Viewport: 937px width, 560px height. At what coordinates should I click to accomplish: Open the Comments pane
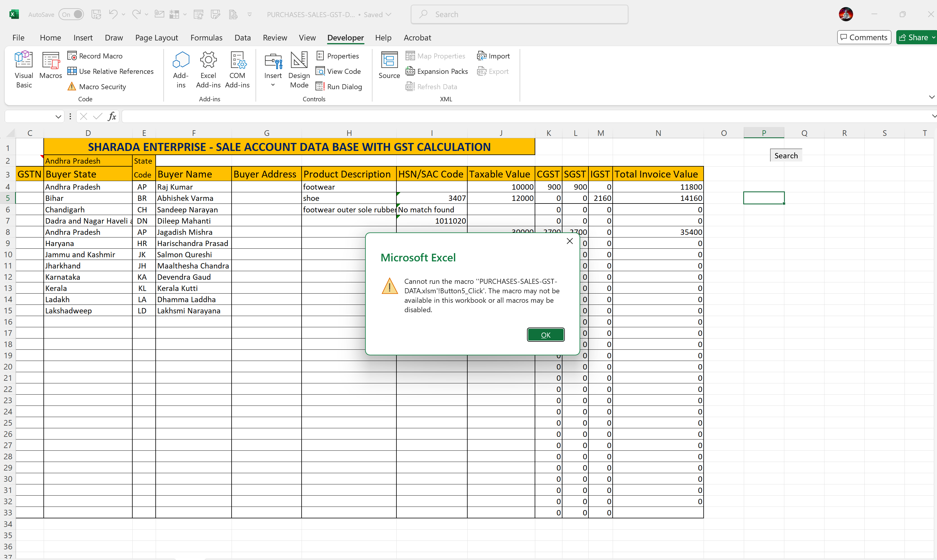[864, 37]
